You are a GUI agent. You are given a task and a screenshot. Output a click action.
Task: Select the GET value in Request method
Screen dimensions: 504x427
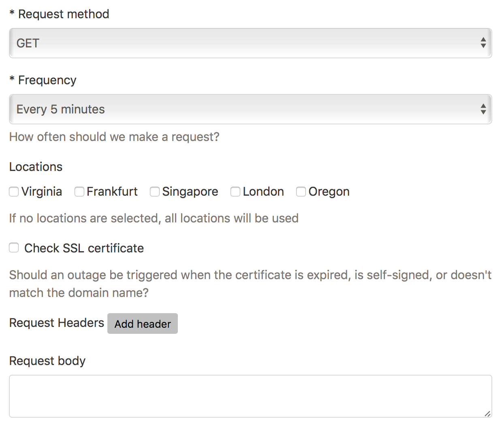(28, 43)
